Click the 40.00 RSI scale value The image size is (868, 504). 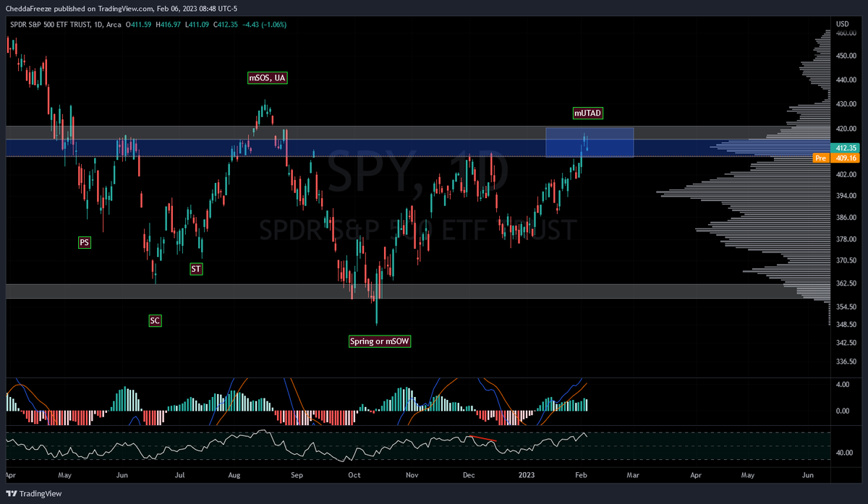[x=844, y=453]
